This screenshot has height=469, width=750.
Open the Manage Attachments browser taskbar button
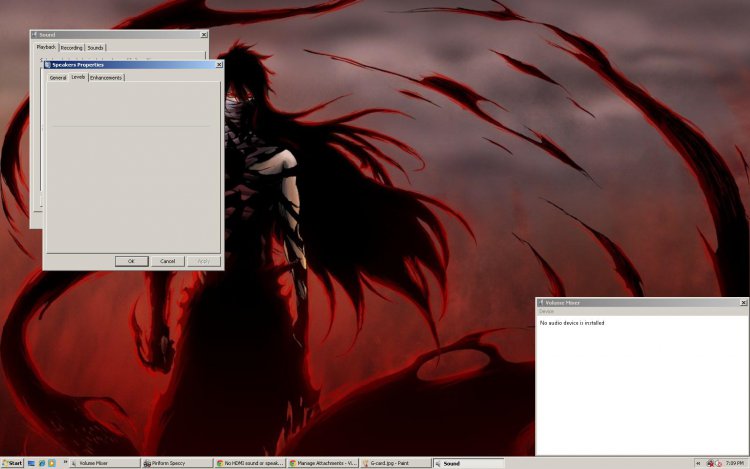(x=322, y=463)
